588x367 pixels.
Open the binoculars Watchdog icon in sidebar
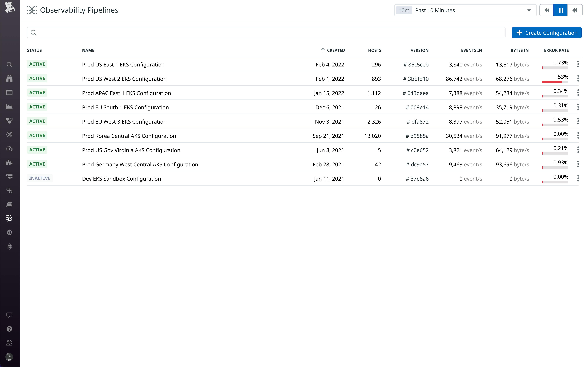point(9,78)
